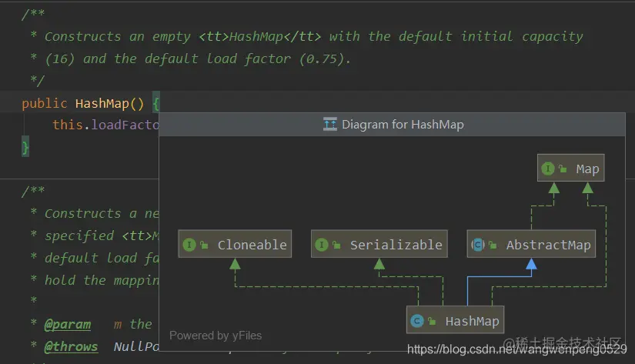Click the 'Constructs an empty' comment line

[x=306, y=36]
